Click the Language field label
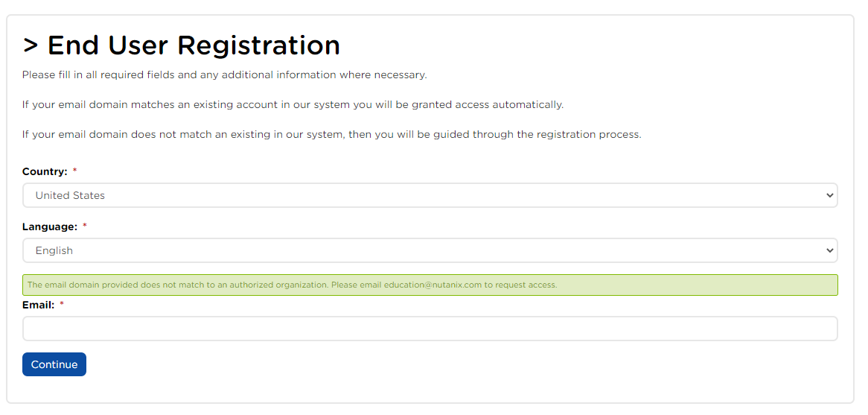Image resolution: width=868 pixels, height=415 pixels. click(x=49, y=226)
